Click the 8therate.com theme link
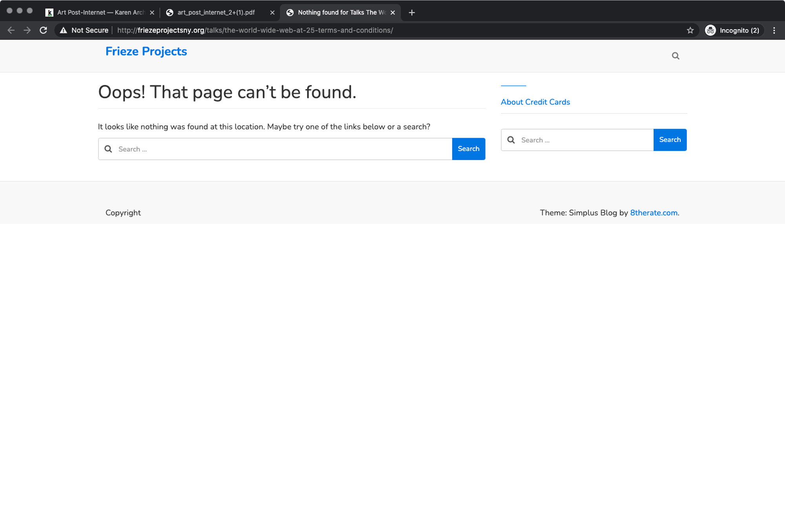The height and width of the screenshot is (532, 785). coord(654,213)
